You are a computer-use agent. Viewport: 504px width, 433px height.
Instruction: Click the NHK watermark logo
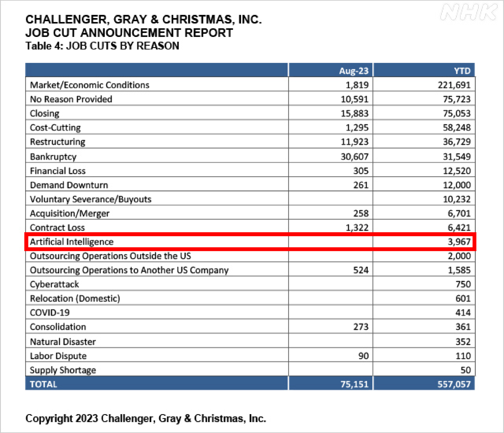click(x=469, y=12)
